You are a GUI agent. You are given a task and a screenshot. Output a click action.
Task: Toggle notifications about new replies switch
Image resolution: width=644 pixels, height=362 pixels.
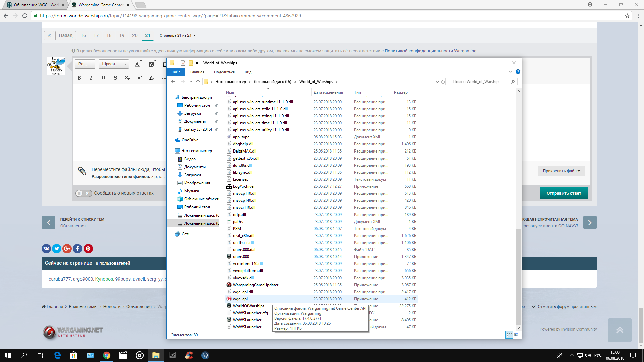pyautogui.click(x=84, y=193)
